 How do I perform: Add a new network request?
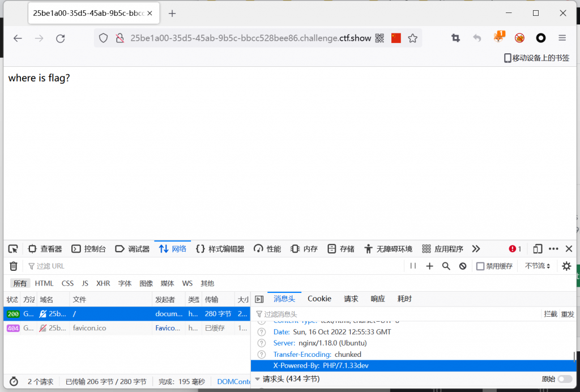tap(429, 266)
